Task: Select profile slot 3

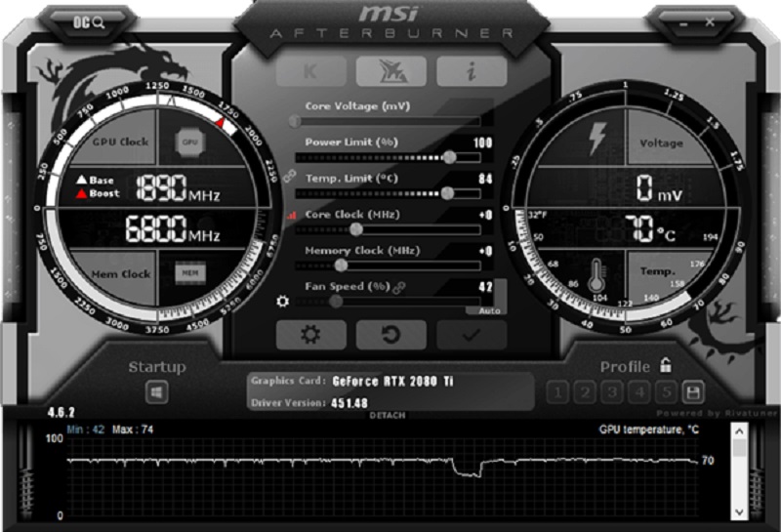Action: click(612, 392)
